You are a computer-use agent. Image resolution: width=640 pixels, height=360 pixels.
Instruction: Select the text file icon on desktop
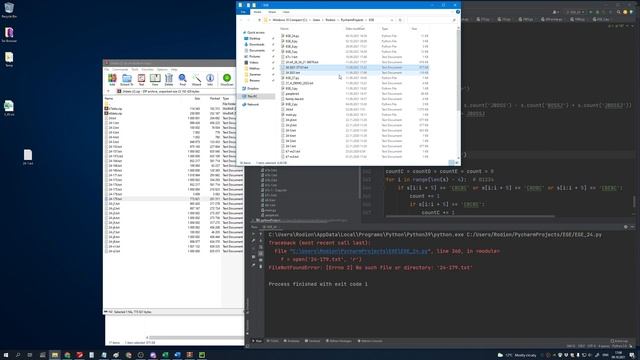coord(28,157)
